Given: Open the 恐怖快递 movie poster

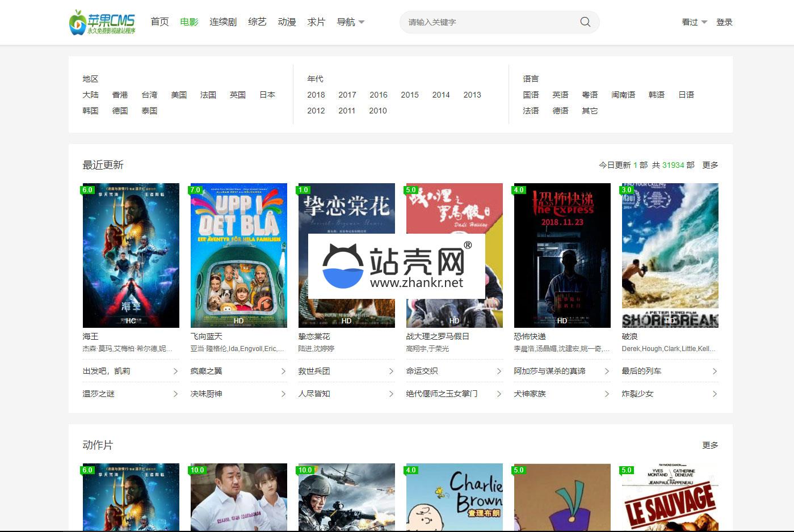Looking at the screenshot, I should point(562,255).
